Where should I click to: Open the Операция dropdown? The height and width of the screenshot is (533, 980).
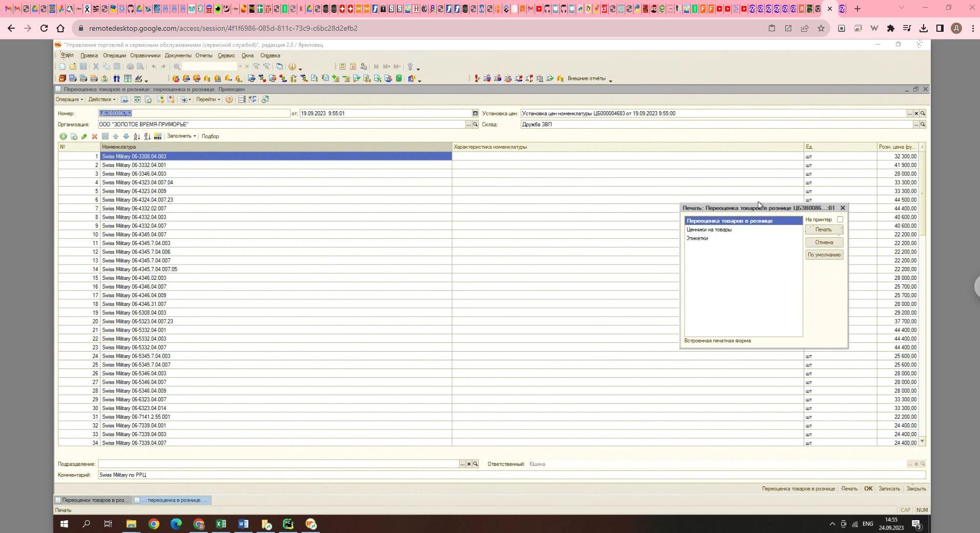(69, 99)
